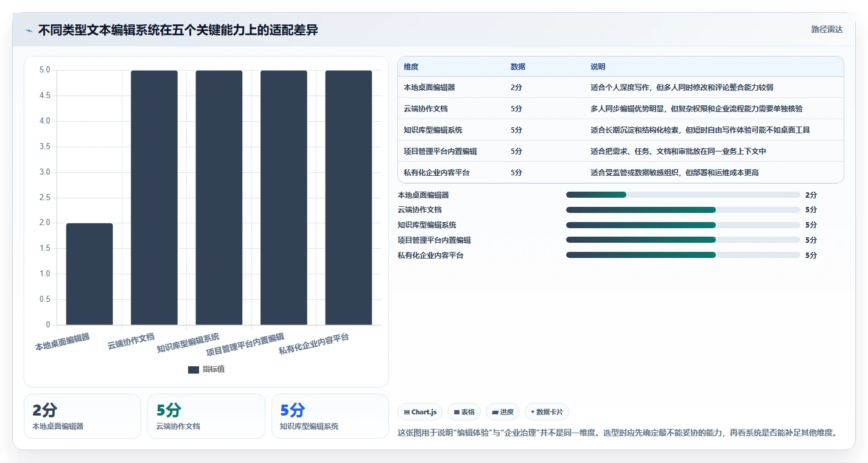Click the lightning icon beside the title

29,30
